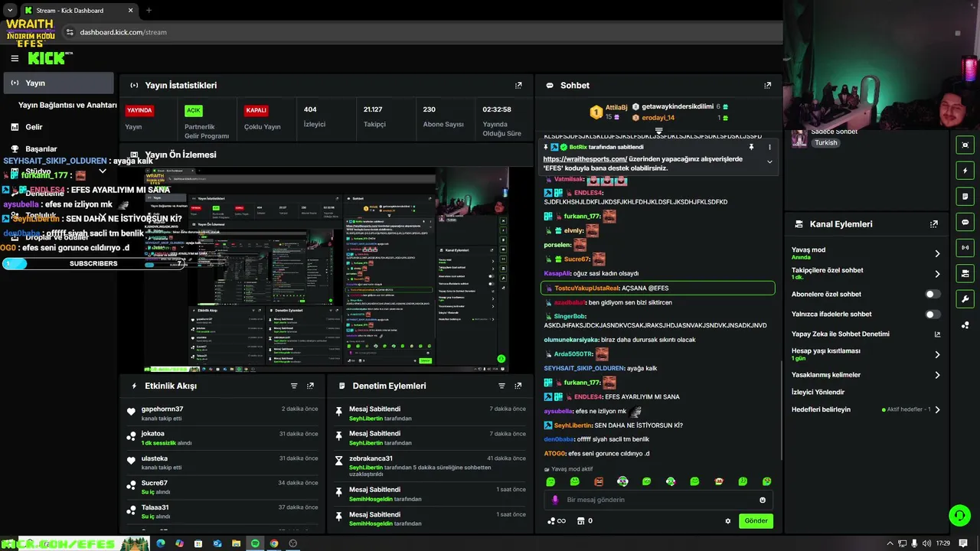Open Yapay Zeka ile Sohbet Denetimi
The image size is (980, 551).
click(865, 334)
